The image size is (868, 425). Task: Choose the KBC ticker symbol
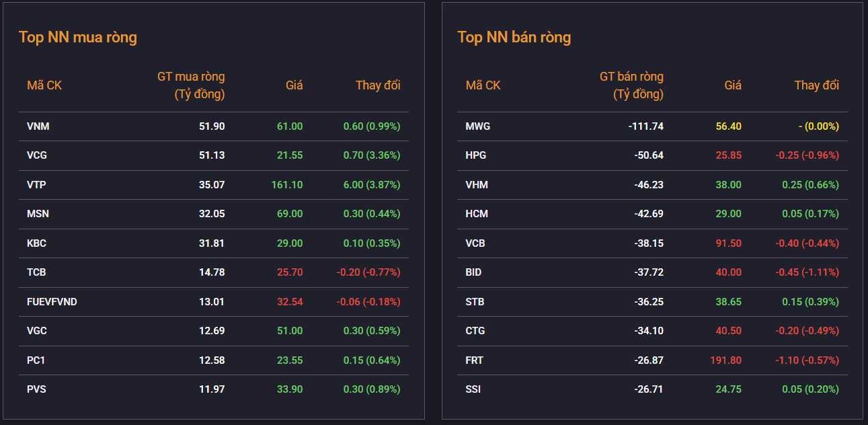tap(37, 243)
